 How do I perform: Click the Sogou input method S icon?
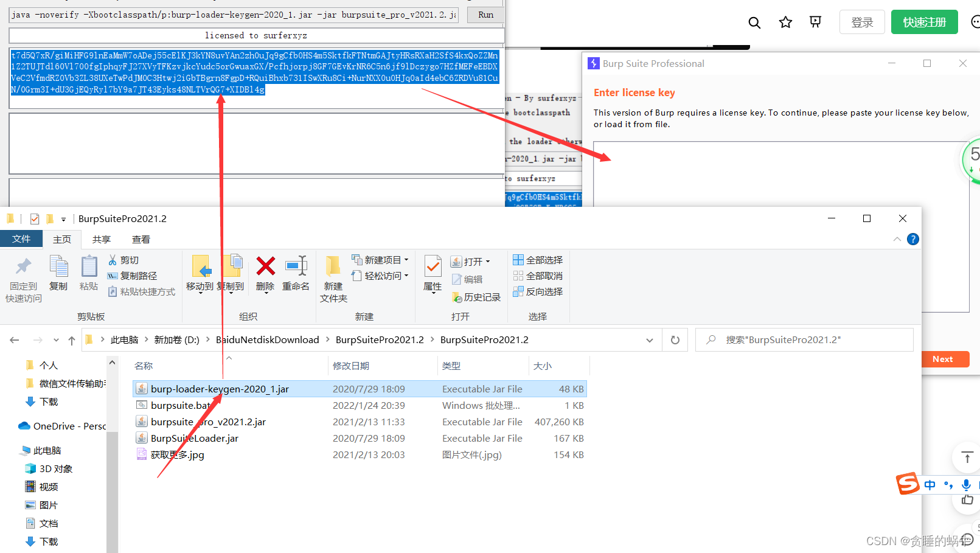(x=907, y=484)
